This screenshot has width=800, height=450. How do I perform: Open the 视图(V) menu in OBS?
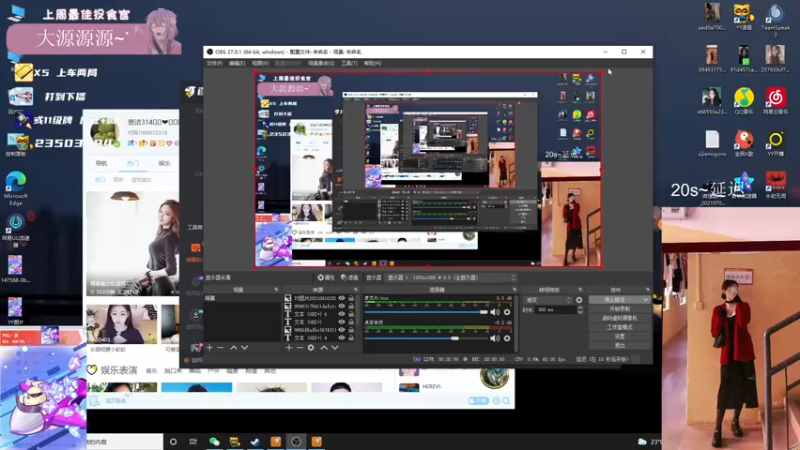260,63
